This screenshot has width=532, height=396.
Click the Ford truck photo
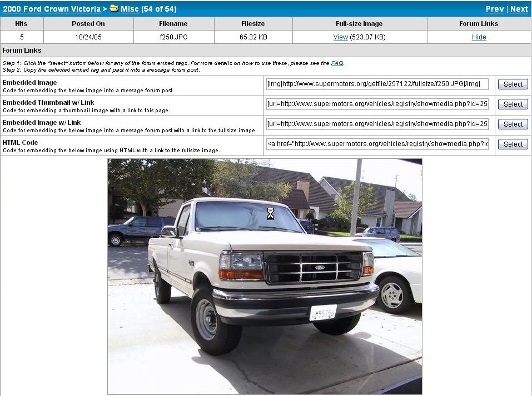pyautogui.click(x=265, y=277)
